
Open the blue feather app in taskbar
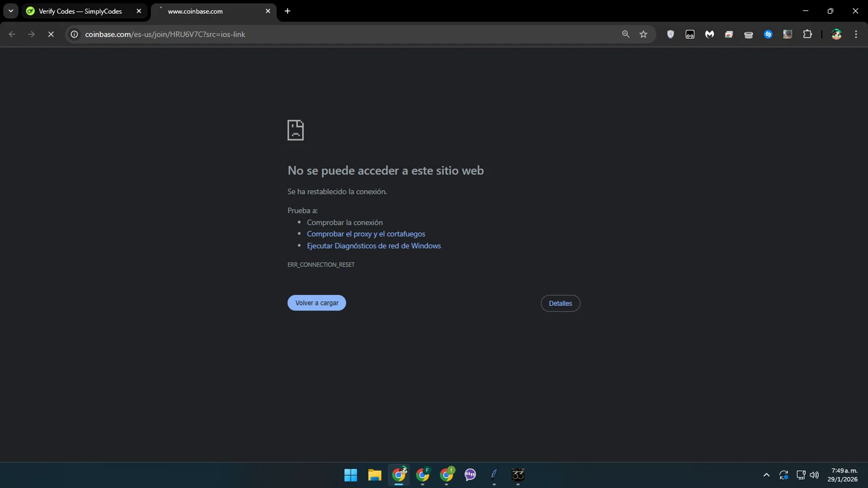tap(494, 475)
